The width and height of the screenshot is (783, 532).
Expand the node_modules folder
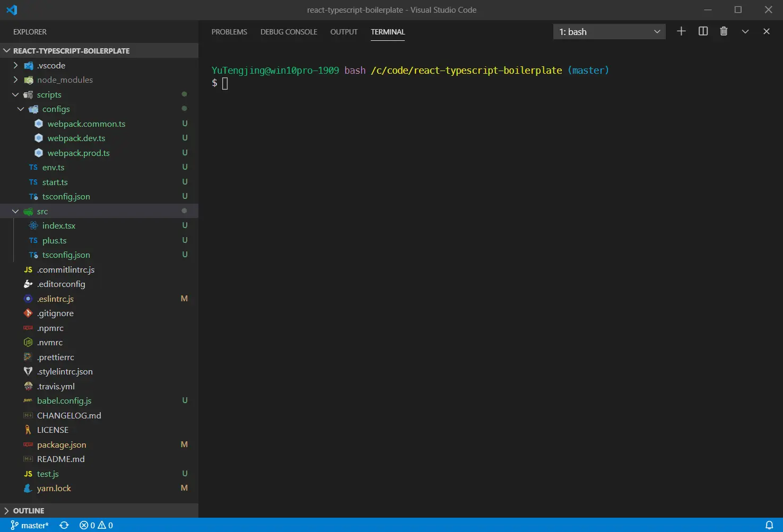point(99,80)
